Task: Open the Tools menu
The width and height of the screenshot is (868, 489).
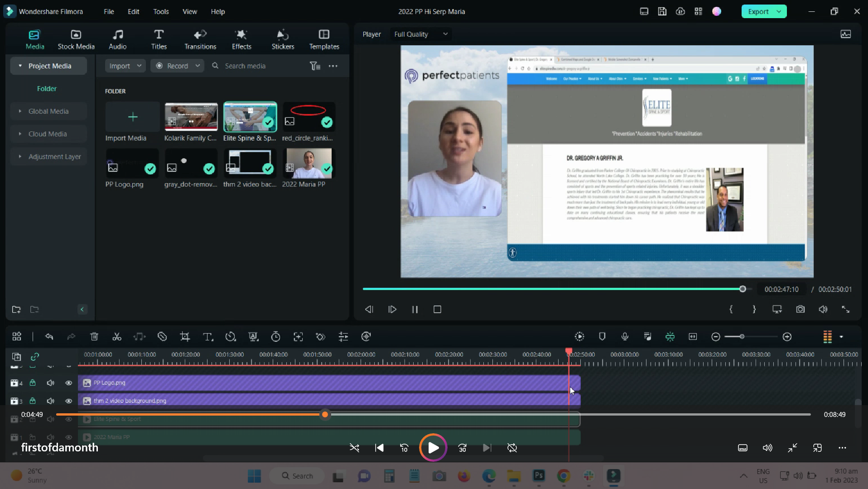Action: point(160,11)
